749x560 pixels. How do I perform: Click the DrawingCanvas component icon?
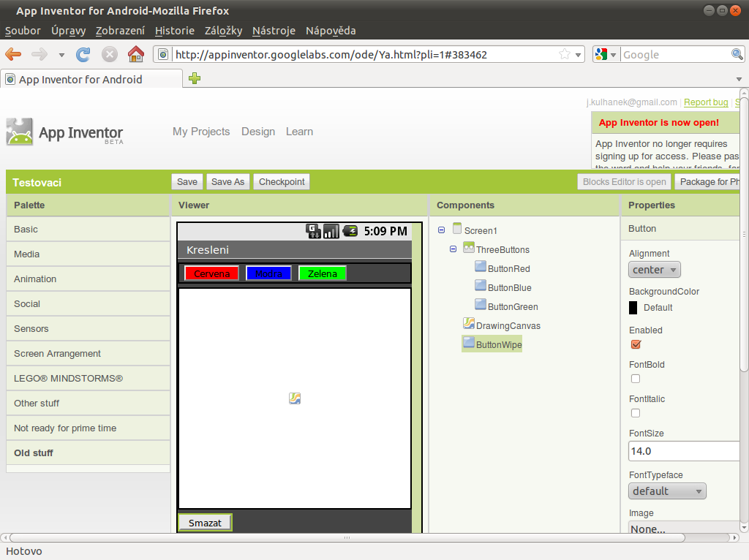[x=469, y=324]
